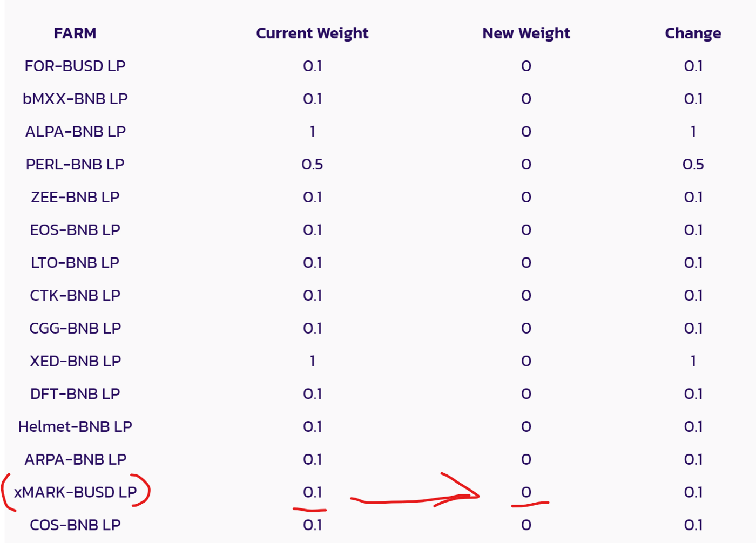Image resolution: width=756 pixels, height=543 pixels.
Task: Click the CGG-BNB LP farm name
Action: (75, 328)
